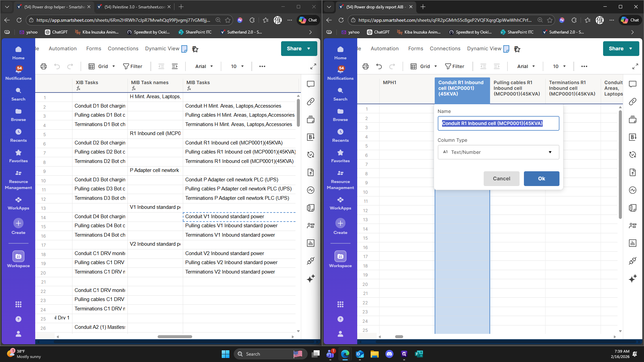The image size is (644, 362).
Task: Open the AI sparkle tool in right panel
Action: tap(633, 279)
